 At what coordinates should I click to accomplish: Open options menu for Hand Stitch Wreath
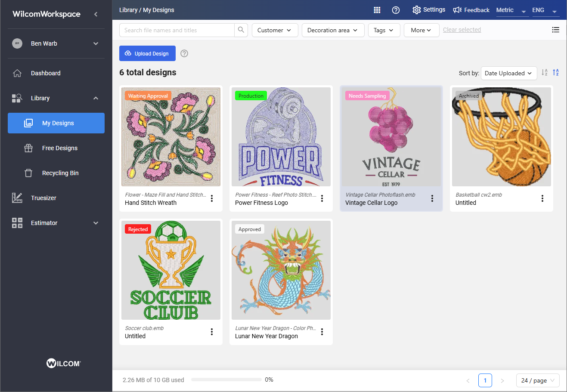[212, 198]
